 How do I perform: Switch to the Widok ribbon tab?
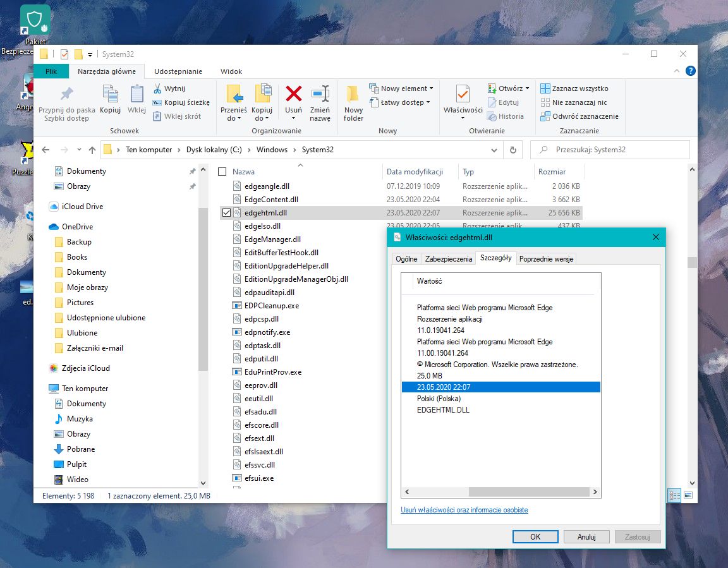click(x=231, y=71)
